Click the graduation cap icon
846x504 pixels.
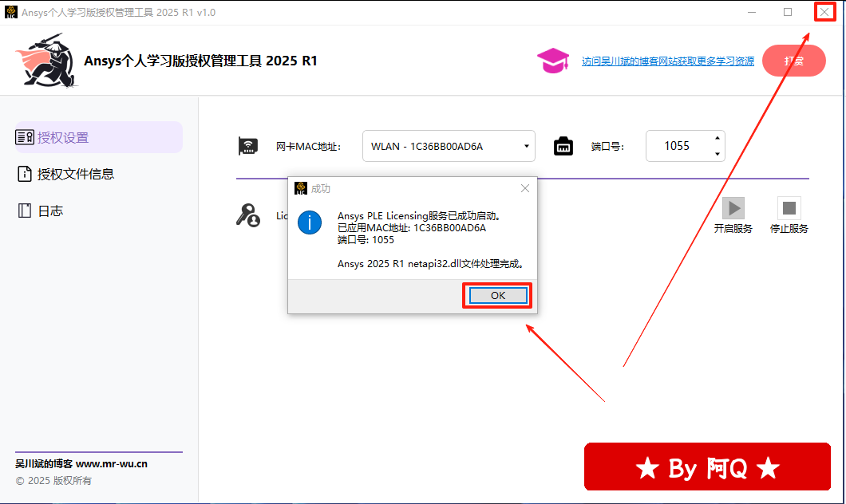point(553,61)
